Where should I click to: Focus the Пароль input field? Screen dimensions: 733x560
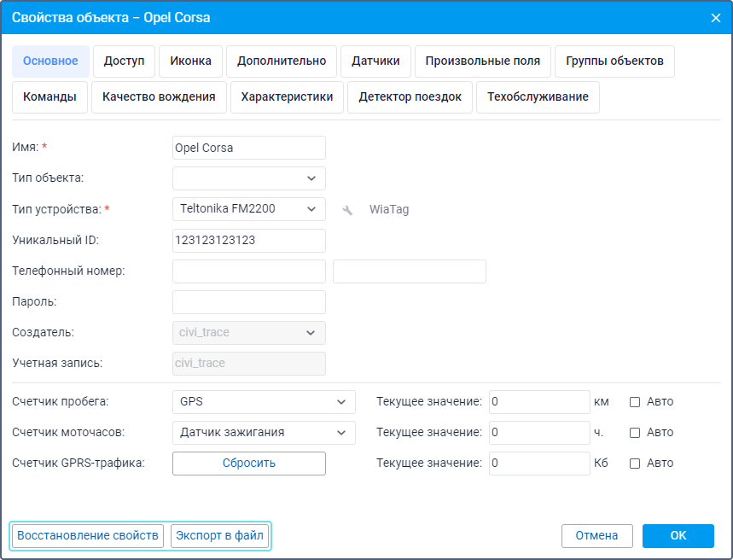tap(249, 302)
